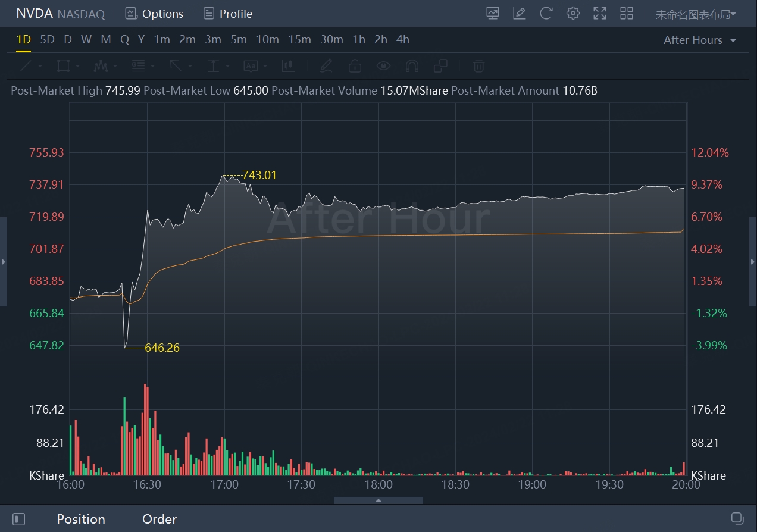
Task: Switch to the D daily timeframe
Action: (x=68, y=39)
